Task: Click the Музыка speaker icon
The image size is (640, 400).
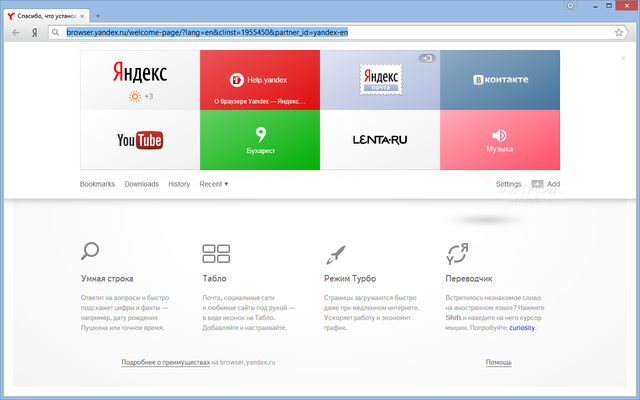Action: click(499, 135)
